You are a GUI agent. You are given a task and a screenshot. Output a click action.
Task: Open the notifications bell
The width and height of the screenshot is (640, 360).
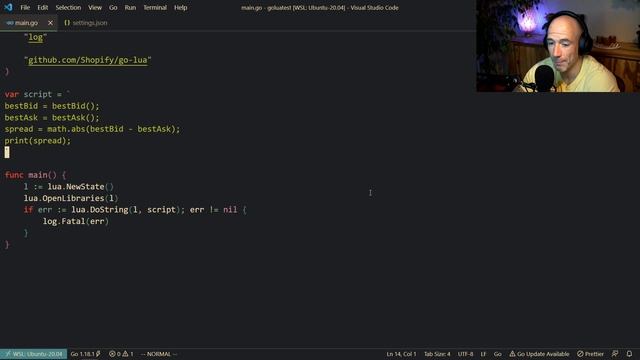coord(629,354)
